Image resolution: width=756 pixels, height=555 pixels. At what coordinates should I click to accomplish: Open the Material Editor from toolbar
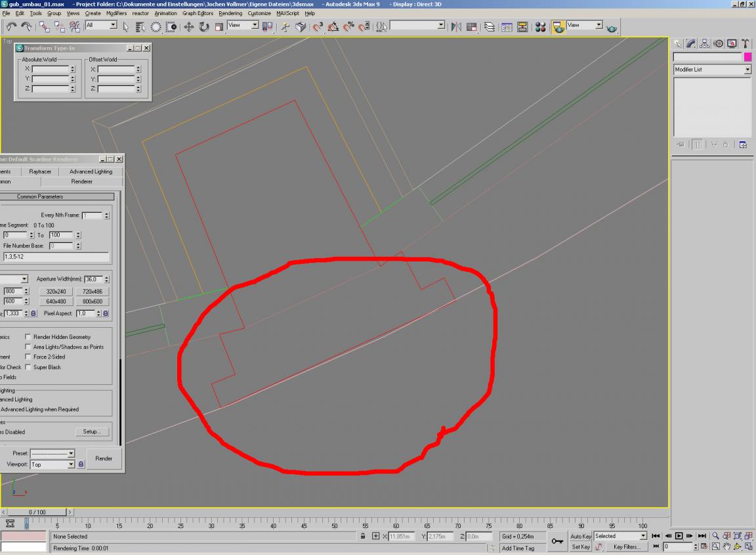coord(540,26)
